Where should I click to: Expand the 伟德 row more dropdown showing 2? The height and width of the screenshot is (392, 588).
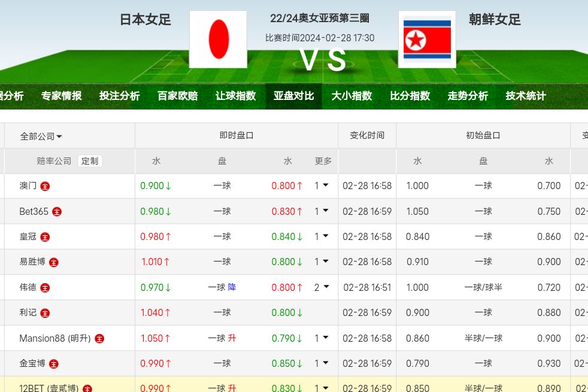(322, 287)
